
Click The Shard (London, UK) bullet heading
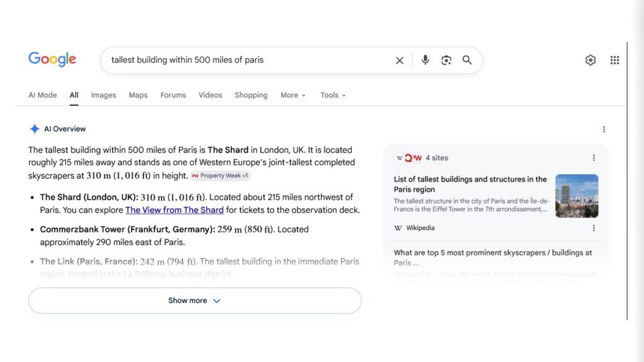click(89, 197)
